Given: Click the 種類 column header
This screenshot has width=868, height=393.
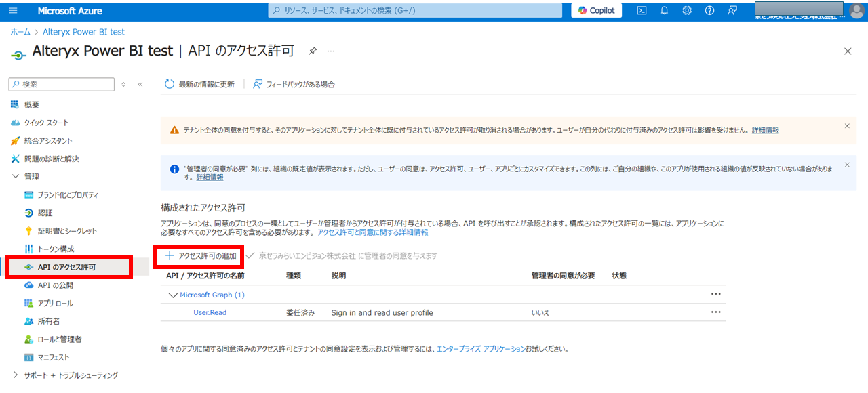Looking at the screenshot, I should (x=294, y=276).
